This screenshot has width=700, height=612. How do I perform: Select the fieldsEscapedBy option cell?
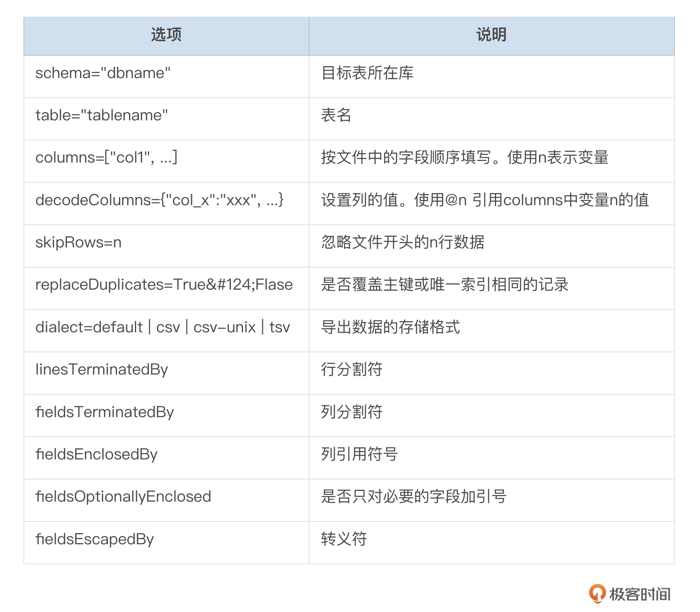(94, 539)
